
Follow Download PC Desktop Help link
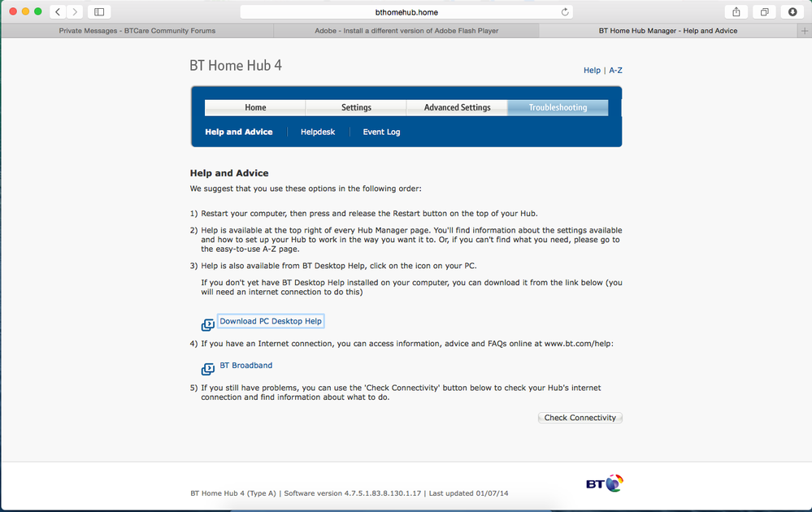click(x=271, y=321)
